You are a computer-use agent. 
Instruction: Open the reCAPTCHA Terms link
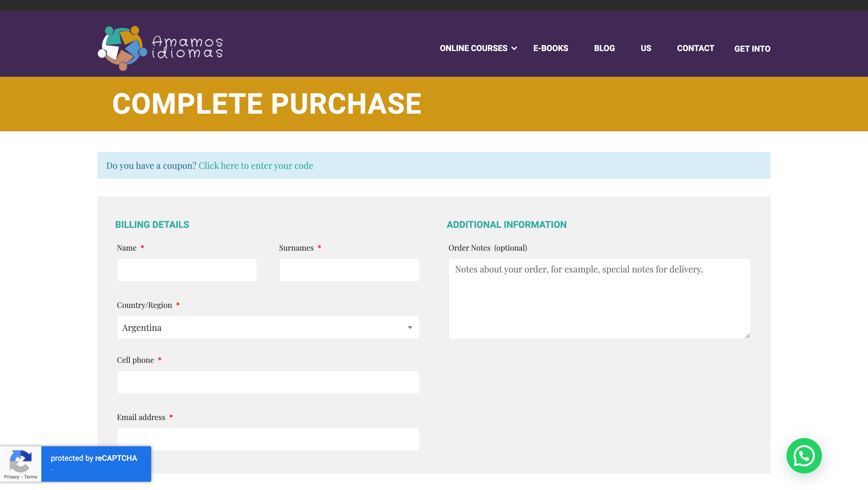(31, 477)
